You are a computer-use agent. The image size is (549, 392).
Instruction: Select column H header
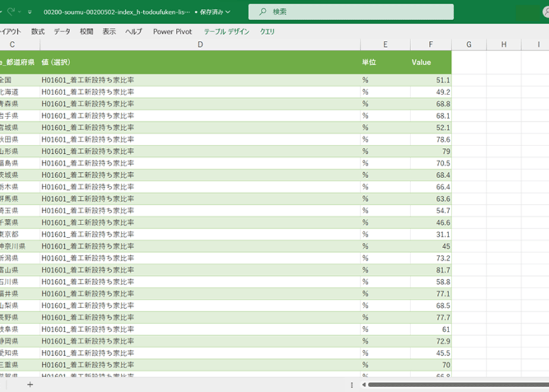pyautogui.click(x=504, y=45)
